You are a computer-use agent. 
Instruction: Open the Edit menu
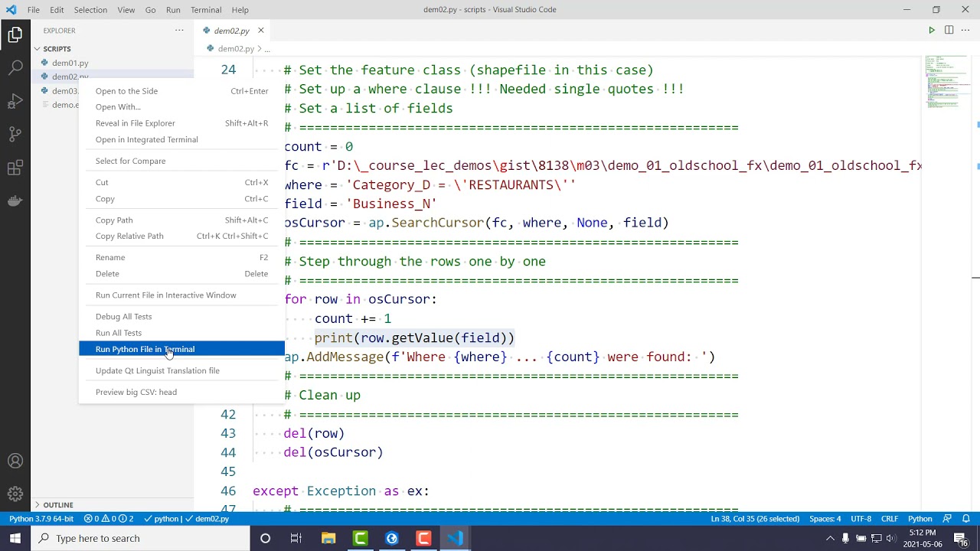tap(57, 10)
